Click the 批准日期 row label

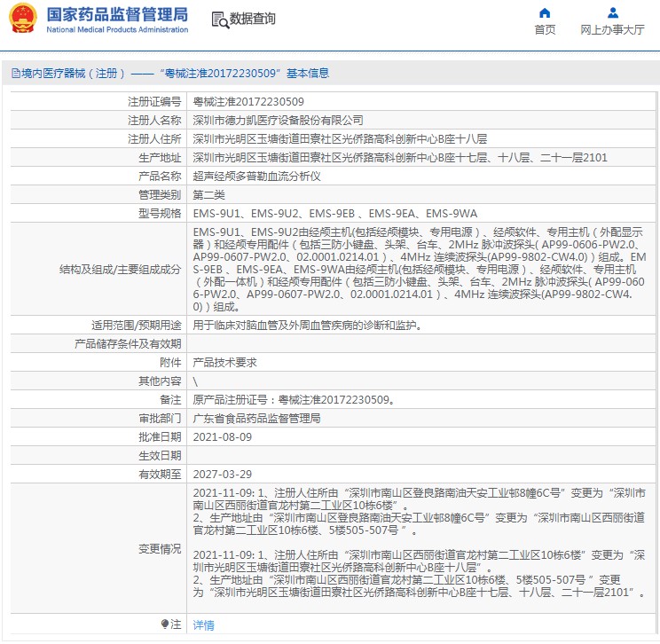pyautogui.click(x=160, y=437)
